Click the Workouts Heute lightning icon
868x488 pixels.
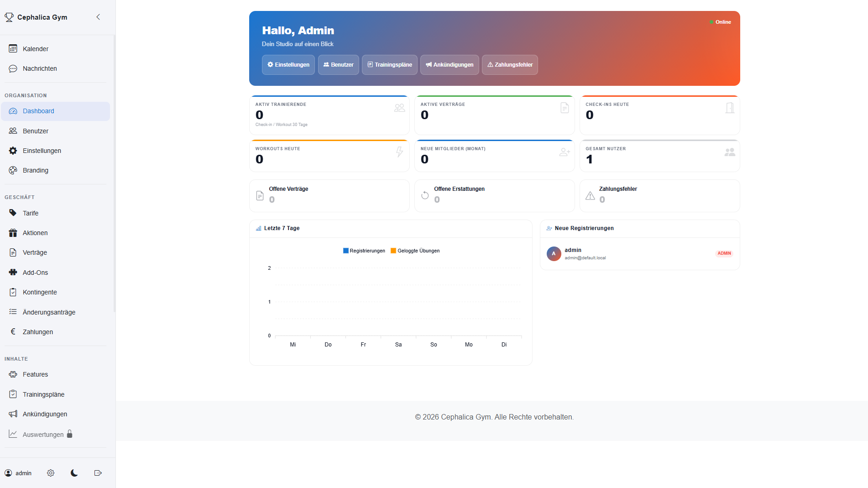(399, 152)
